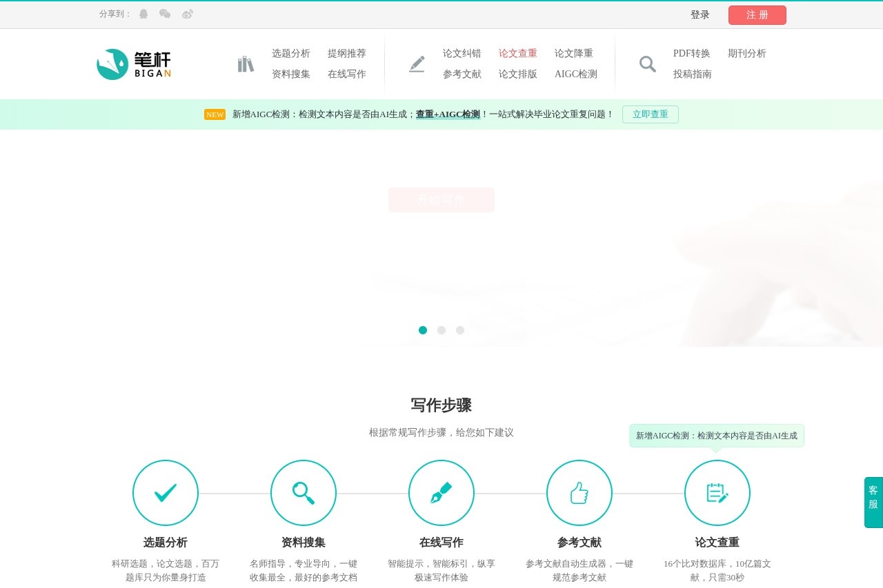Select the thumbs-up icon above 参考文献 step
Viewport: 883px width, 588px height.
(x=579, y=493)
